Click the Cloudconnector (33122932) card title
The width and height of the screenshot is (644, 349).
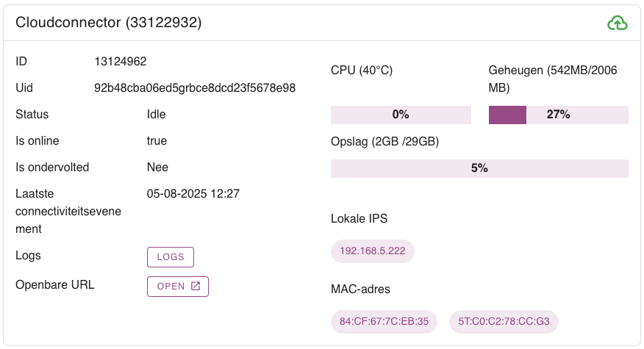pyautogui.click(x=109, y=23)
